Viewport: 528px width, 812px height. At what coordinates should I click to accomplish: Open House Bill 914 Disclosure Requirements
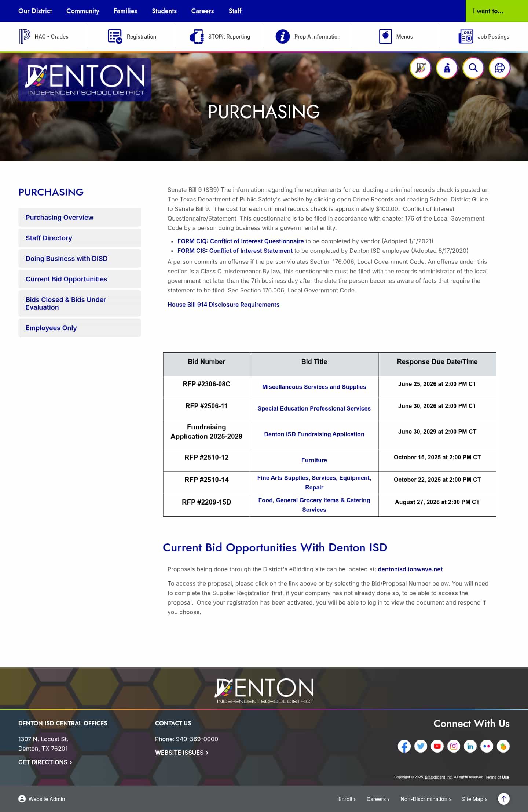click(223, 305)
